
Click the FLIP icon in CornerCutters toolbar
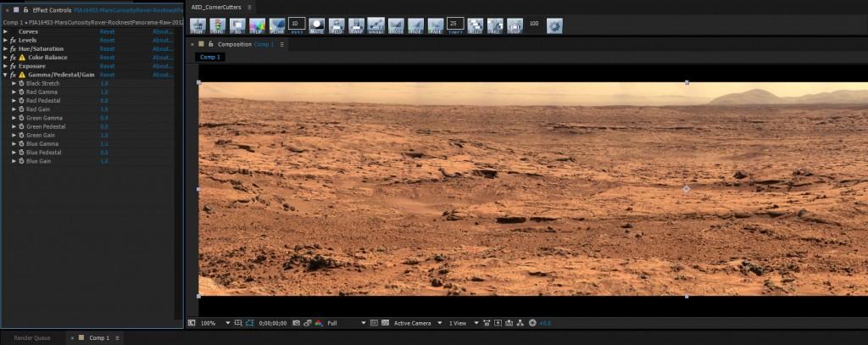pos(256,25)
